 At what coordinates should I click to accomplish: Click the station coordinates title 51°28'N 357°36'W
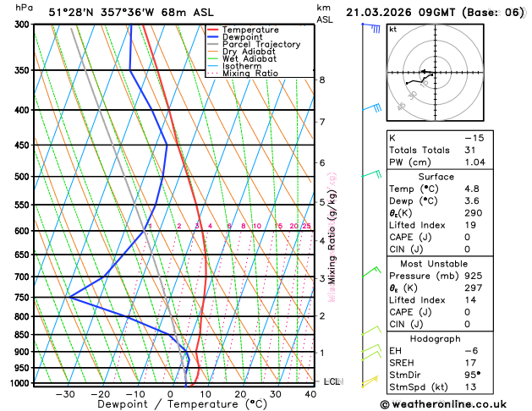[101, 13]
